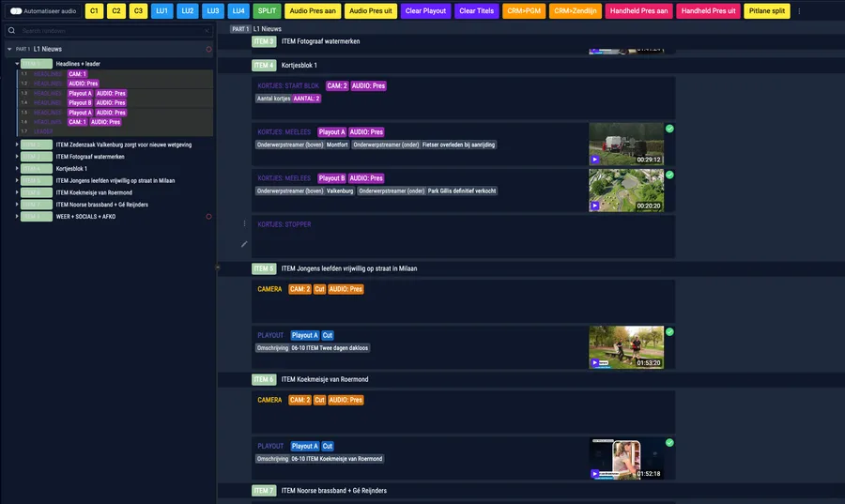Select the LU4 source button
The height and width of the screenshot is (504, 845).
click(238, 10)
